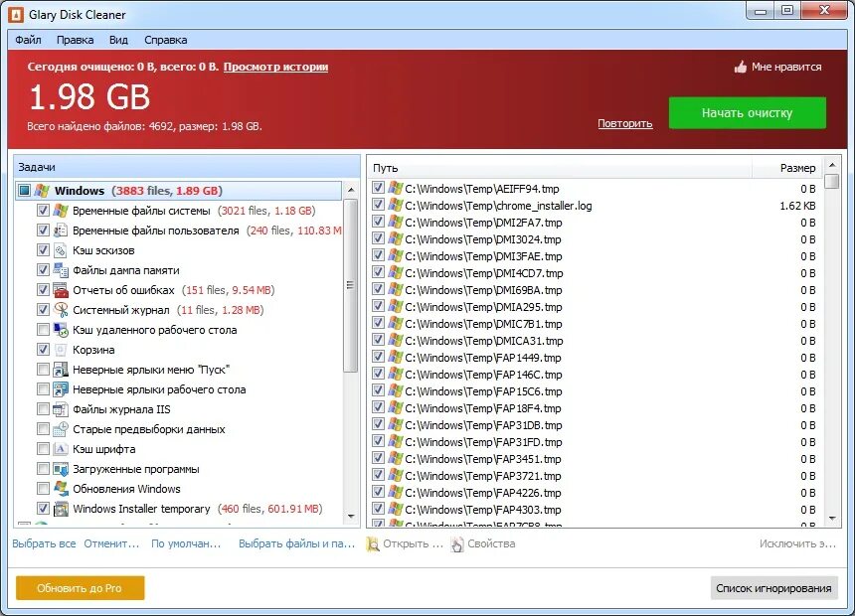Open the Вид menu
The image size is (855, 616).
(118, 40)
